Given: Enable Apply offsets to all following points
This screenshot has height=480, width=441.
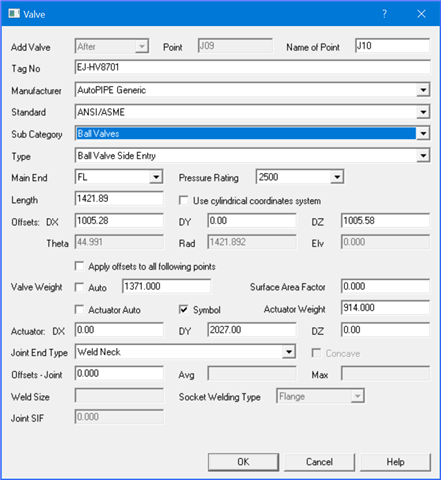Looking at the screenshot, I should [x=79, y=266].
